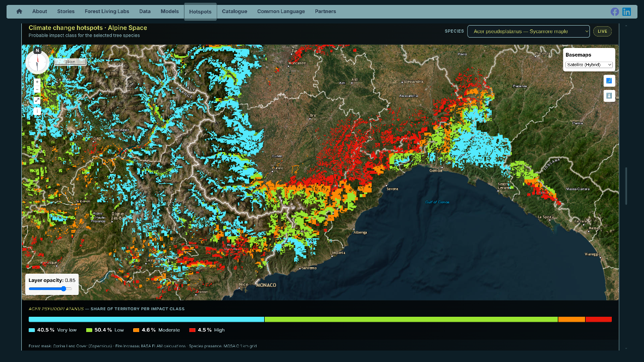The height and width of the screenshot is (362, 644).
Task: Click the 'Climate change hotspots · Alpine Space' heading
Action: tap(87, 28)
